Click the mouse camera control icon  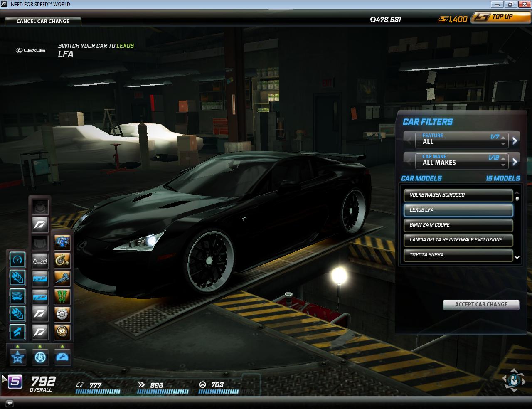(x=513, y=379)
